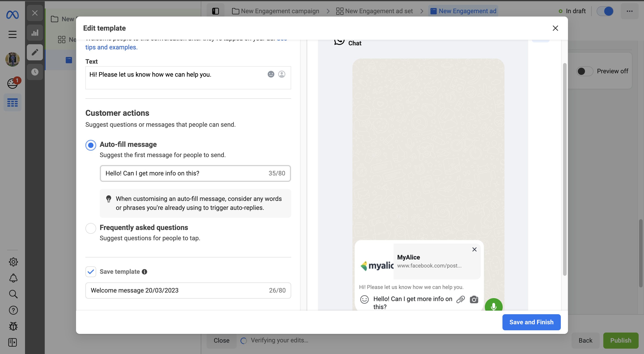Click the Save and Finish button
Viewport: 644px width, 354px height.
531,322
